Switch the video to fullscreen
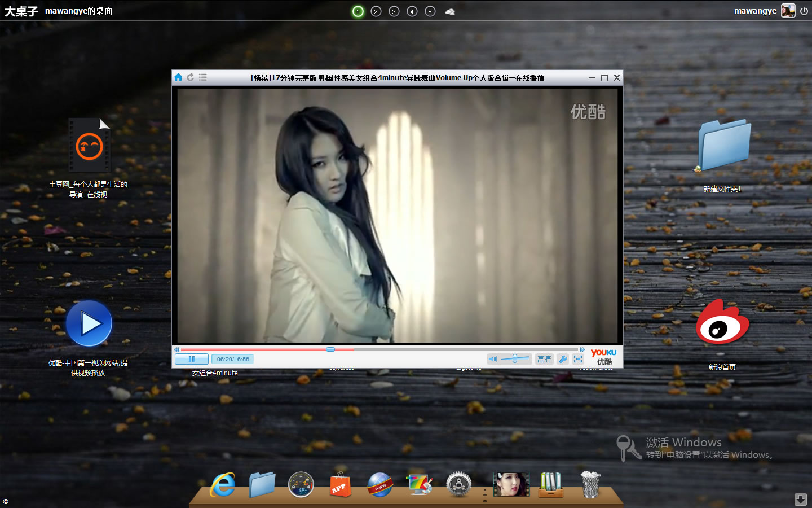This screenshot has height=508, width=812. pyautogui.click(x=578, y=359)
